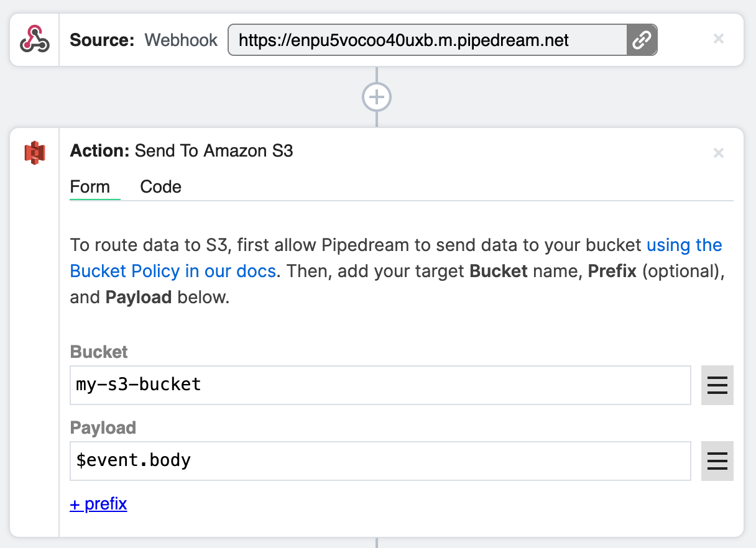Dismiss the Send To Amazon S3 action

718,153
